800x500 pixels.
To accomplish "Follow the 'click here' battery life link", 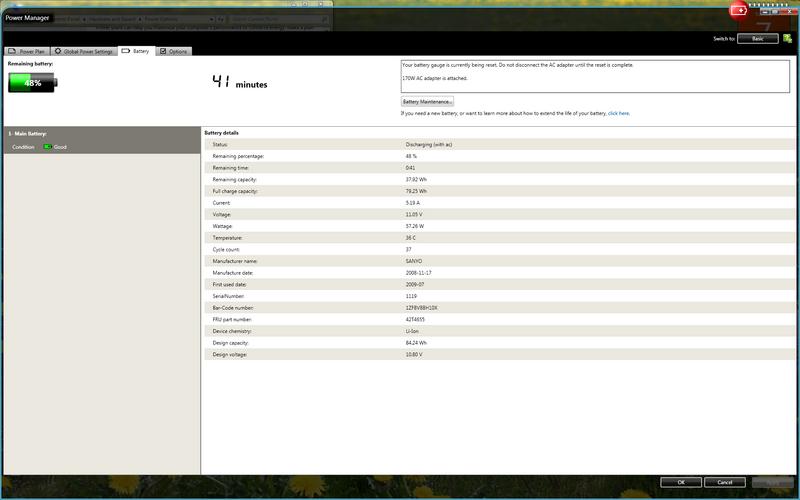I will coord(618,113).
